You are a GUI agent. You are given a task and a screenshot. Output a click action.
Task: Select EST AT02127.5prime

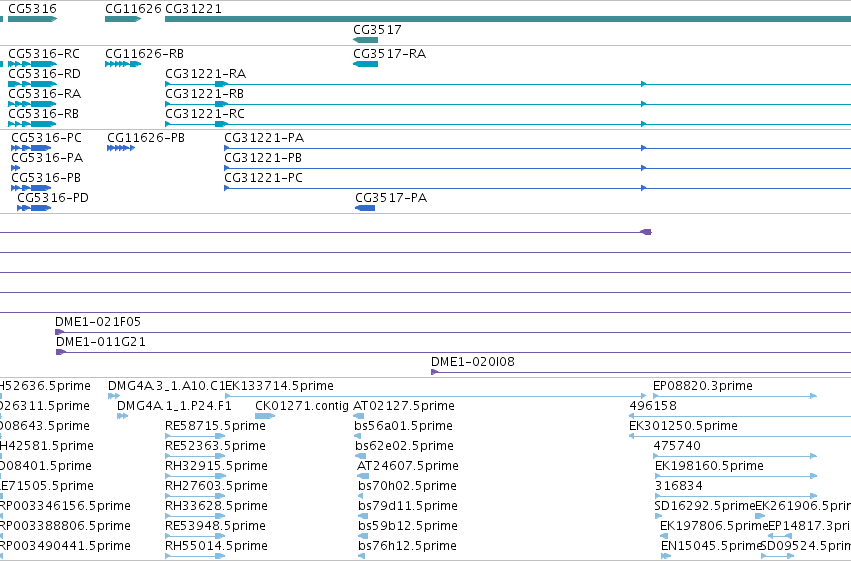(404, 406)
